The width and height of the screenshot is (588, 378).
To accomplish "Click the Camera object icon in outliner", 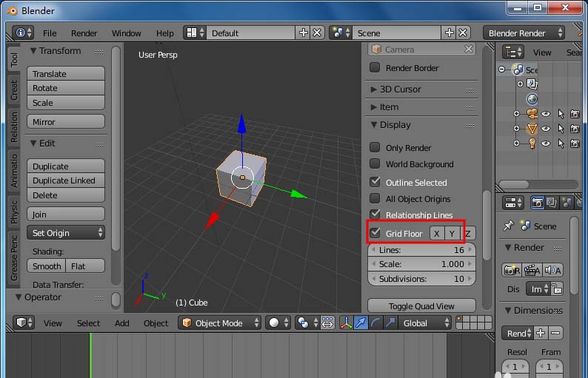I will [531, 114].
